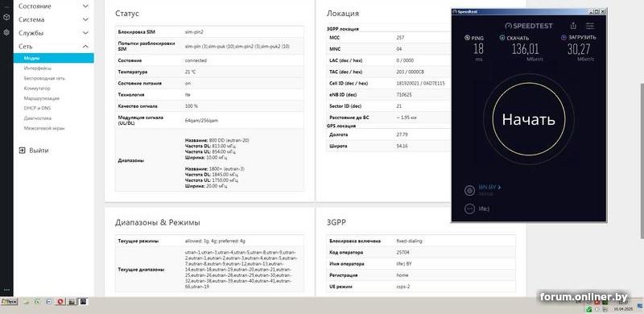Select the Модем menu item

pyautogui.click(x=53, y=58)
